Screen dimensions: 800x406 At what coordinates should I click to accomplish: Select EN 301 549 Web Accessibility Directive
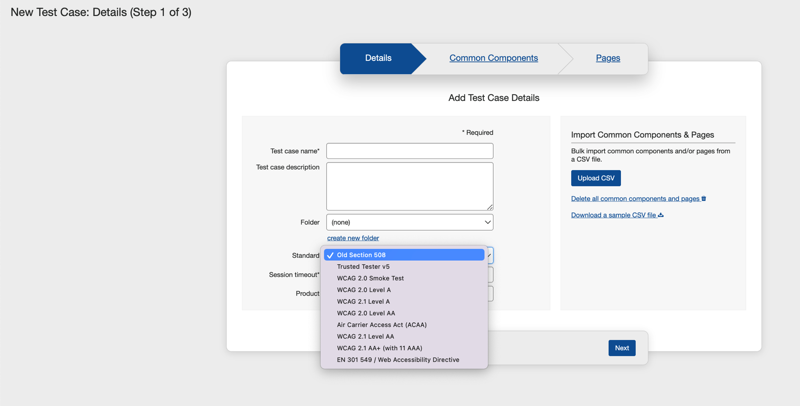[x=398, y=360]
